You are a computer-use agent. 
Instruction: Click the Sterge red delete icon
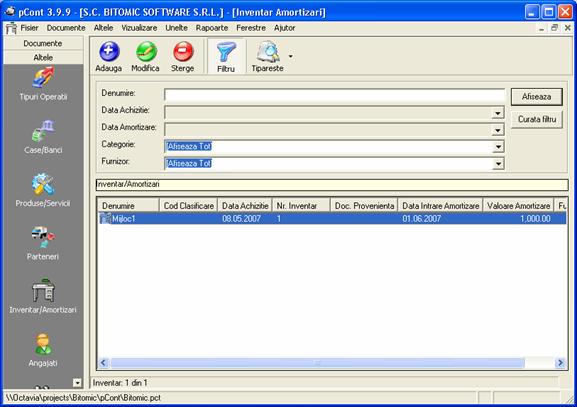[183, 52]
